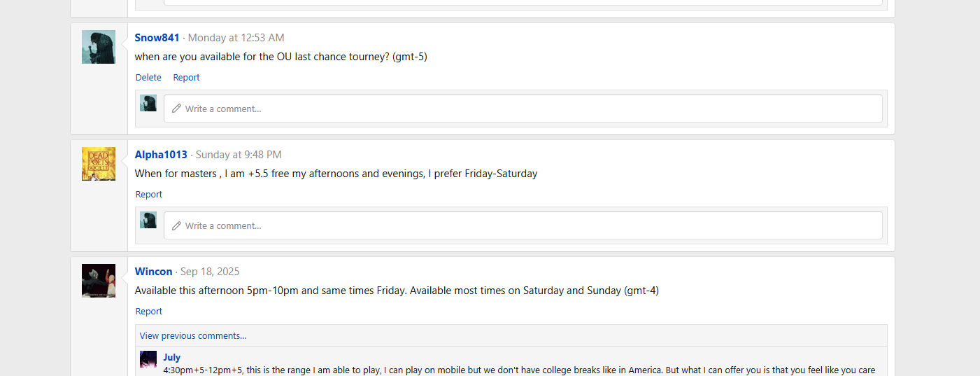Image resolution: width=980 pixels, height=376 pixels.
Task: Open Alpha1013's profile via username
Action: coord(161,155)
